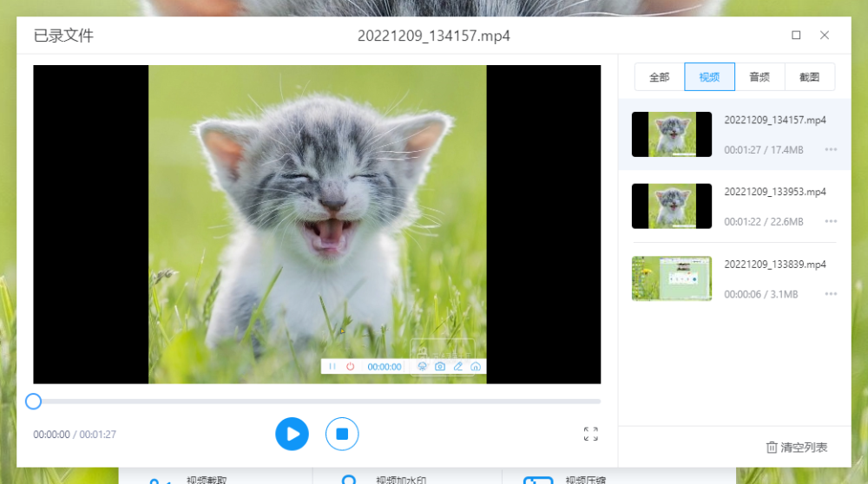Click the 清空列表 trash button

(796, 448)
